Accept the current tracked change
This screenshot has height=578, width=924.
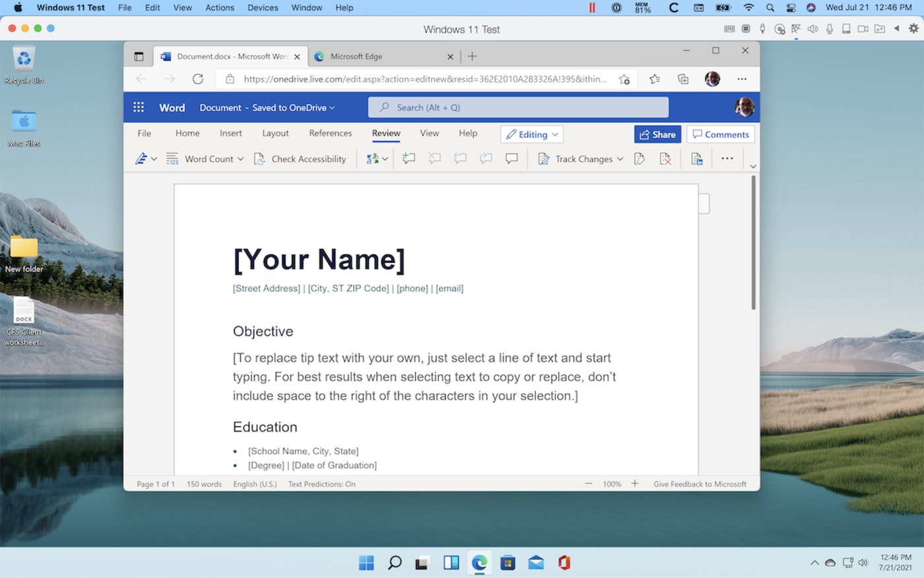pyautogui.click(x=639, y=159)
